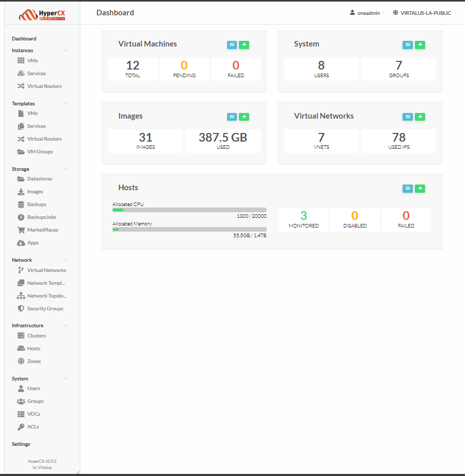The height and width of the screenshot is (476, 465).
Task: Click the green plus icon in Hosts panel
Action: 420,189
